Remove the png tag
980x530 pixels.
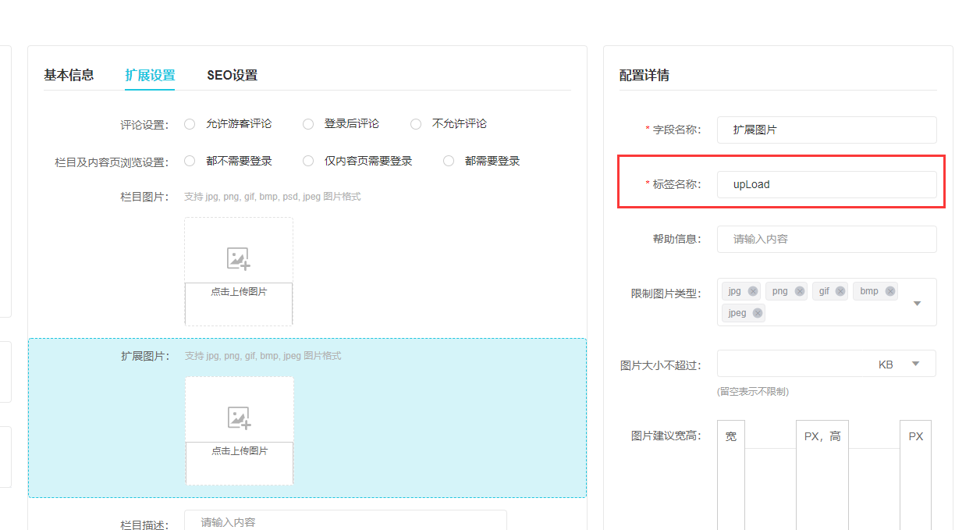(800, 291)
